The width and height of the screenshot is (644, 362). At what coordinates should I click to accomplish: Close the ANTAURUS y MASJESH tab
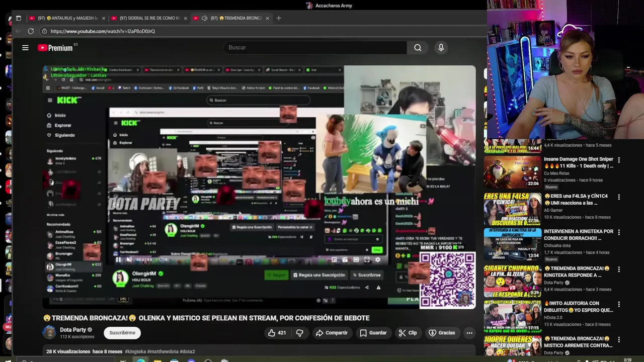(x=104, y=18)
